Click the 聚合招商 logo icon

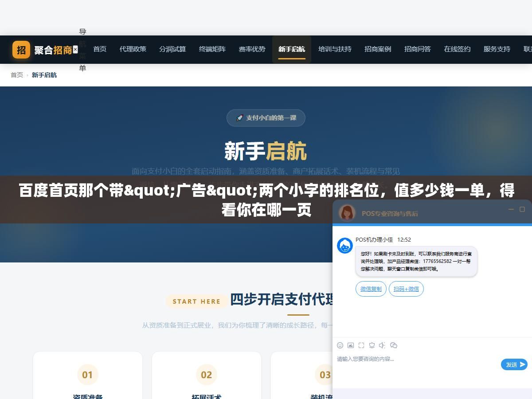coord(21,50)
